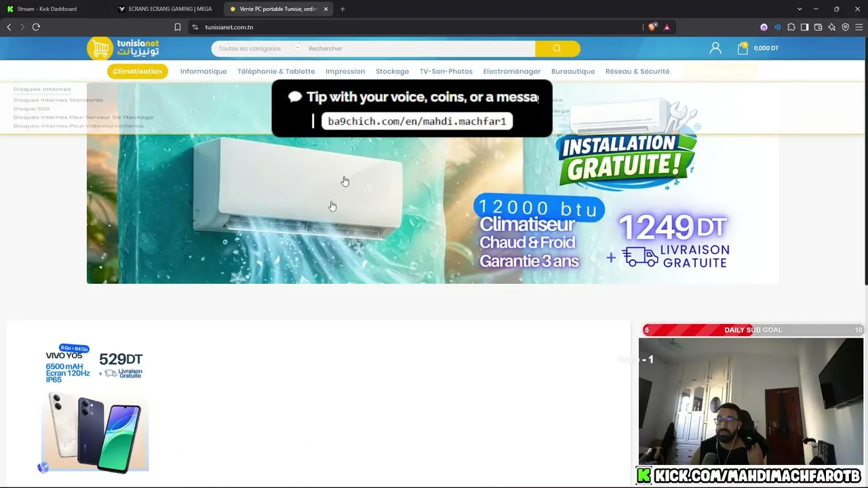Viewport: 868px width, 488px height.
Task: Open the Electroménager menu
Action: [x=512, y=71]
